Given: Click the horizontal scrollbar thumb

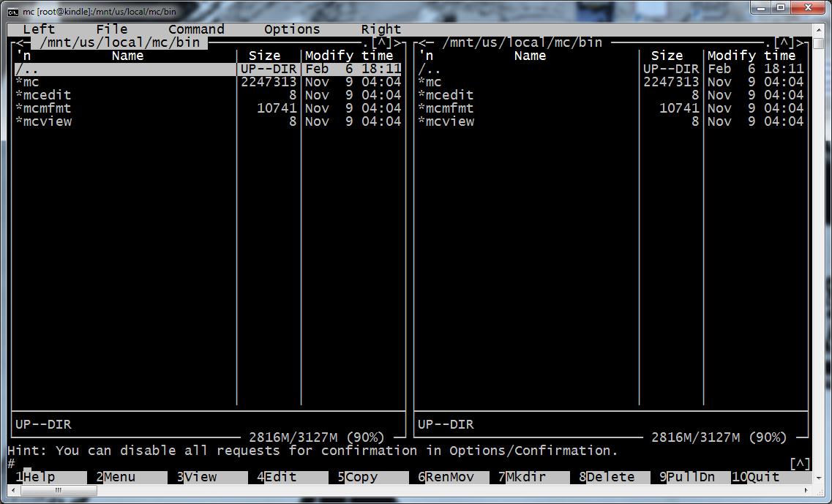Looking at the screenshot, I should pyautogui.click(x=59, y=492).
